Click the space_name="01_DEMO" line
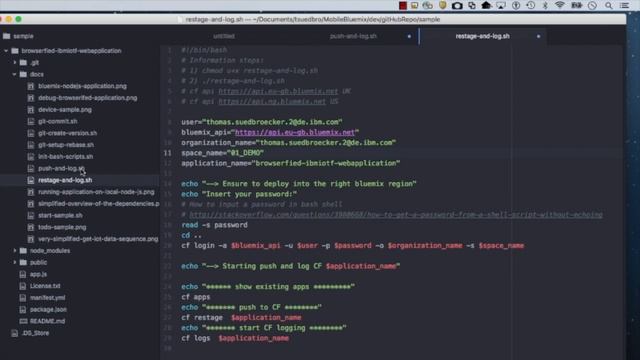Screen dimensions: 640x360 (222, 153)
